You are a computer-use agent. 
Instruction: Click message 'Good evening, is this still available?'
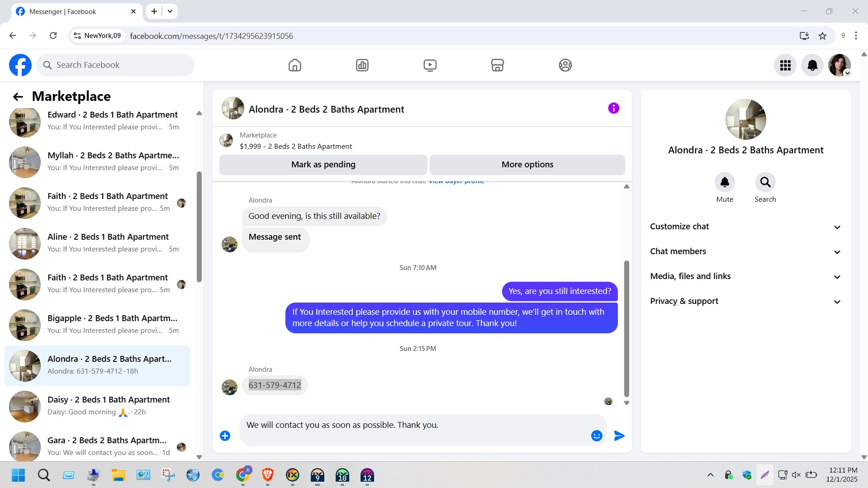(x=314, y=216)
